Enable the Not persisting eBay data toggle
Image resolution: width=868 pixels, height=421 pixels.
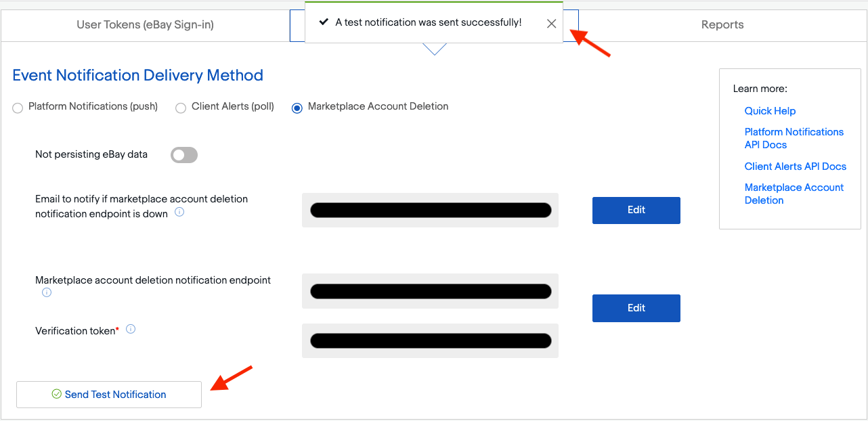[x=183, y=155]
